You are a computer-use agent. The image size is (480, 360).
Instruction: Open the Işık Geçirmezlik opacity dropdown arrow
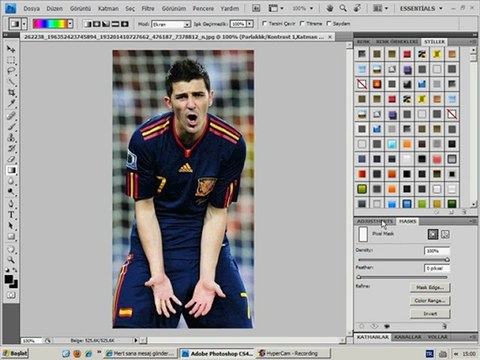[250, 24]
